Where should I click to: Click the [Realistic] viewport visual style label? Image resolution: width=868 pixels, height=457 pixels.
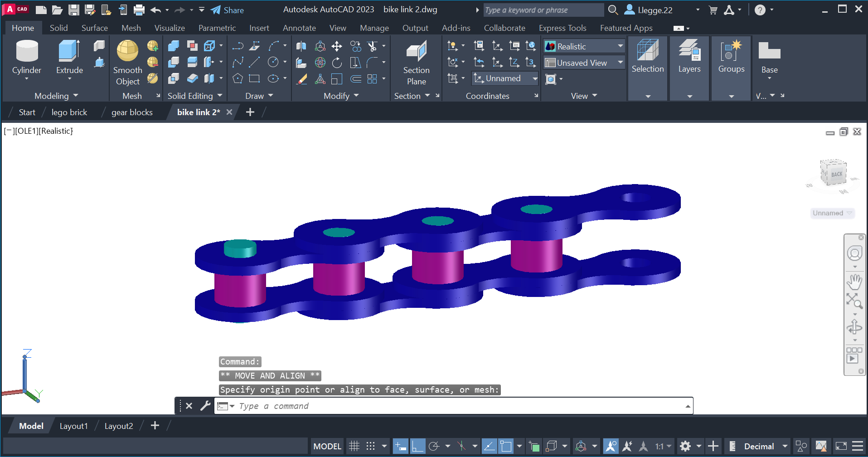pyautogui.click(x=56, y=131)
